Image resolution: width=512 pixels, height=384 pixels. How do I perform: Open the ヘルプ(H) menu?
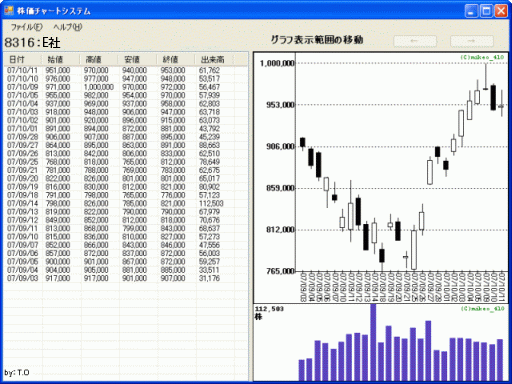pos(68,27)
